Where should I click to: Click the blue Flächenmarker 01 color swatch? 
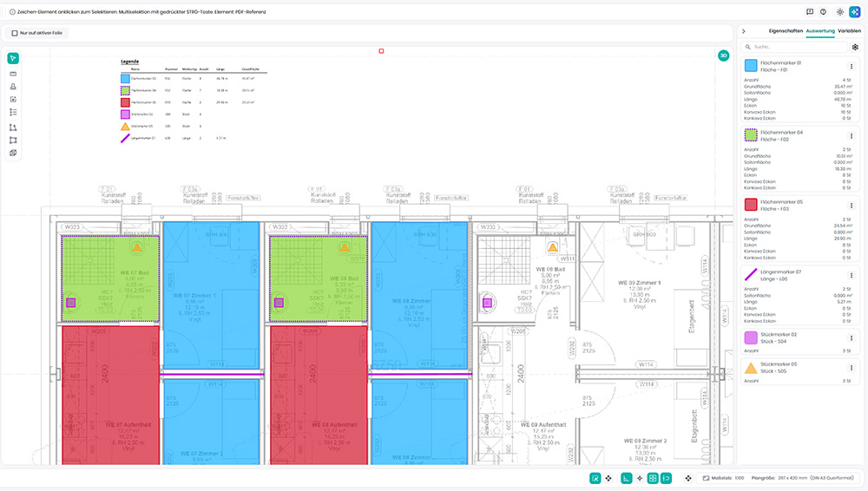(751, 66)
